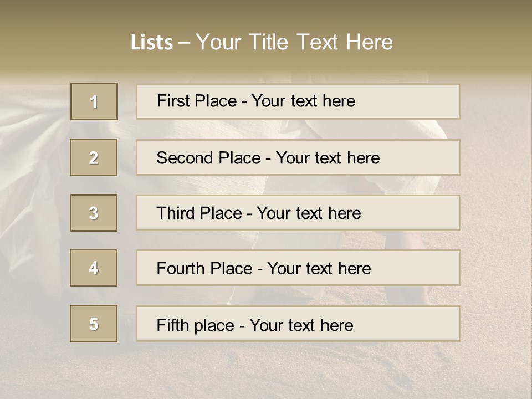The image size is (532, 399).
Task: Click 'Your text here' in Fourth Place row
Action: (319, 269)
